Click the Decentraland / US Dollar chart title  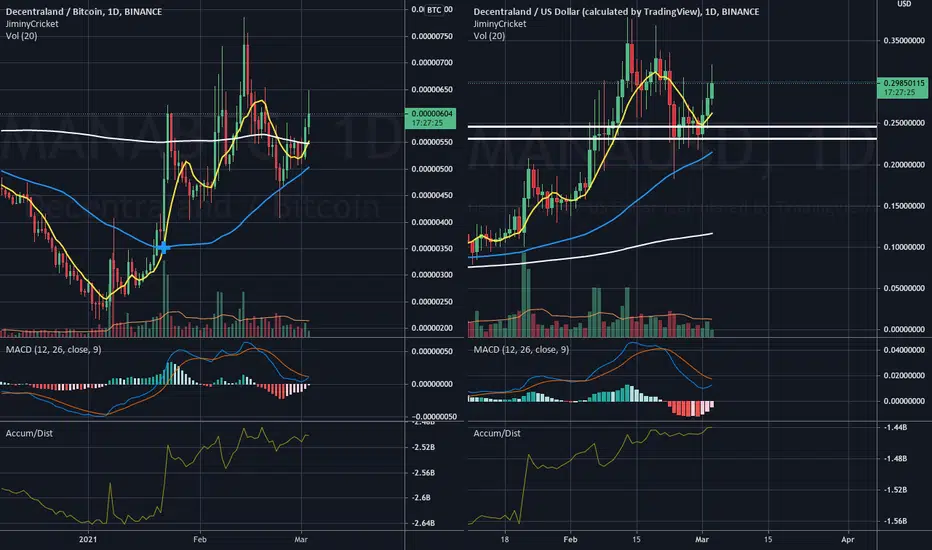tap(616, 11)
